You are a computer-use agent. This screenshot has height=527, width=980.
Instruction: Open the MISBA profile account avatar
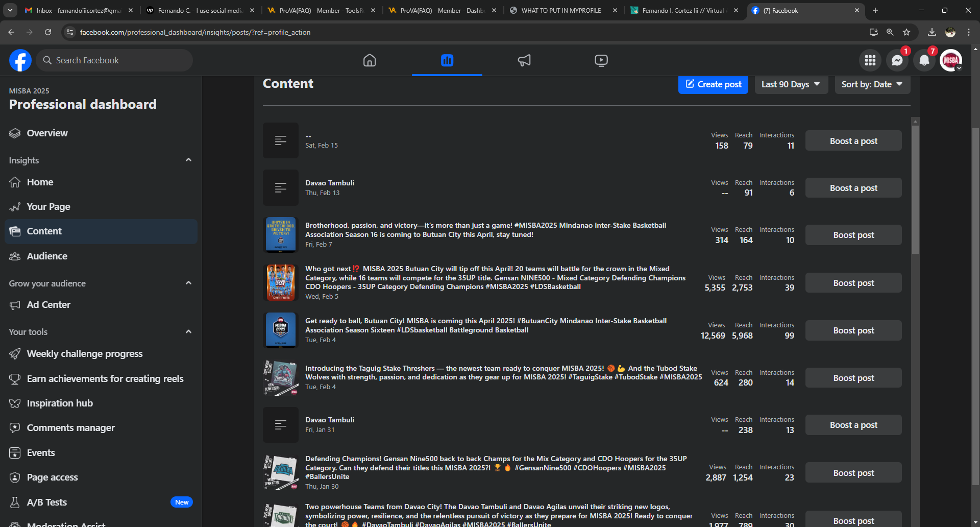[951, 60]
